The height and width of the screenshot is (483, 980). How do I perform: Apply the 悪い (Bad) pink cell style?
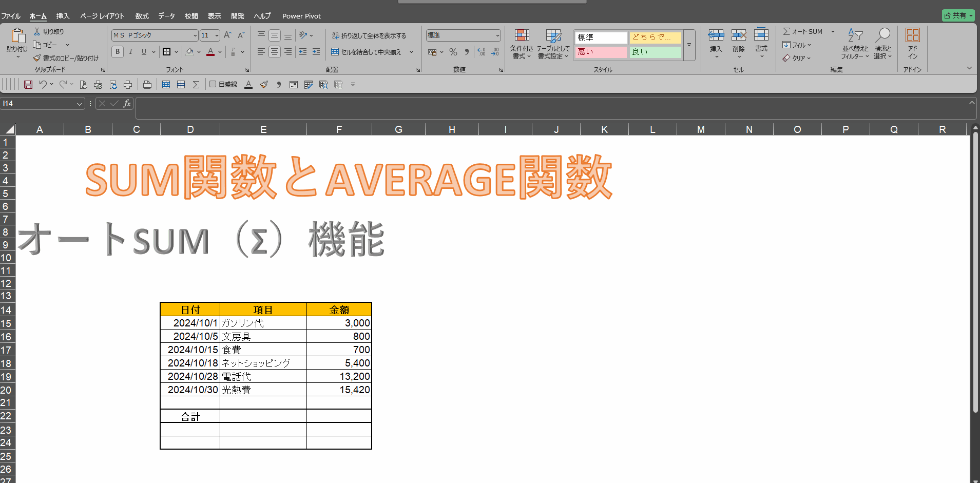[x=600, y=52]
